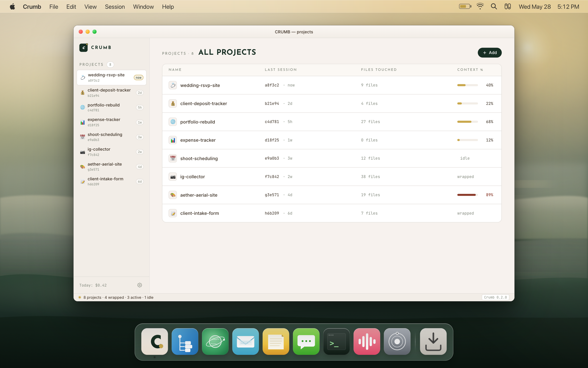Click the Last Session column header

(281, 70)
